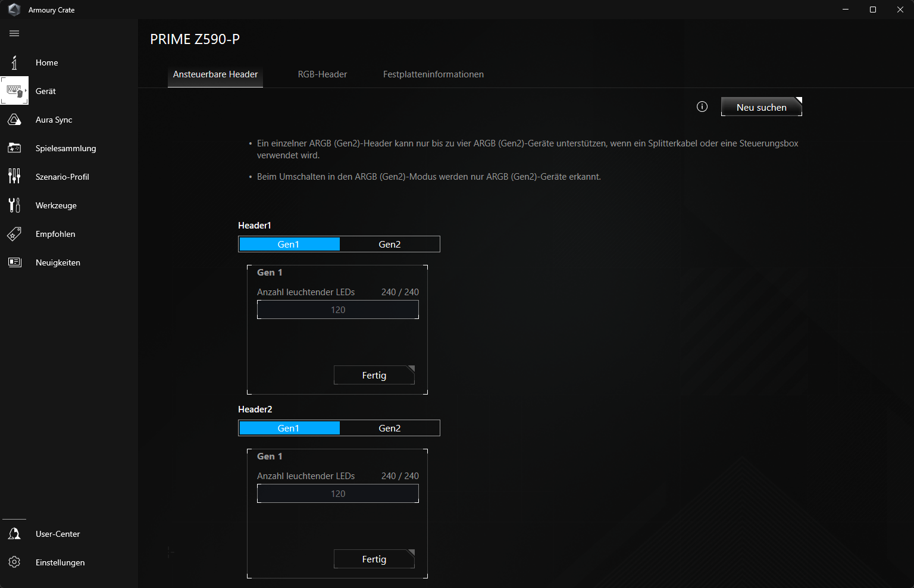This screenshot has height=588, width=914.
Task: Open the Szenario-Profil sliders icon
Action: tap(14, 177)
